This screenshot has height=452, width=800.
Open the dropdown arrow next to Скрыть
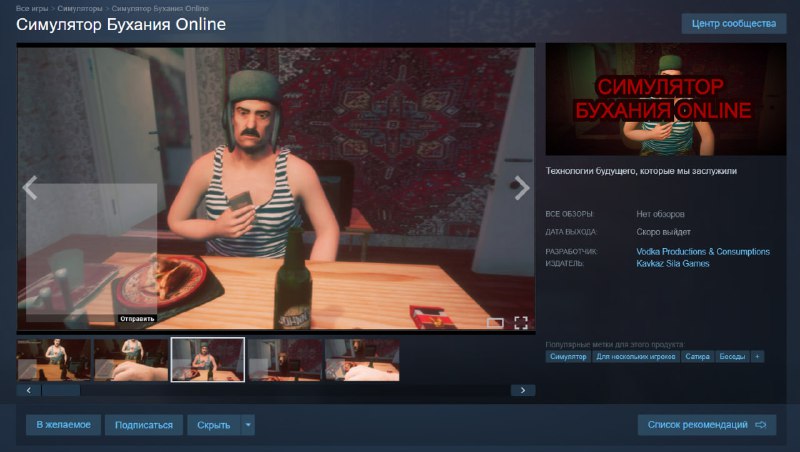247,425
